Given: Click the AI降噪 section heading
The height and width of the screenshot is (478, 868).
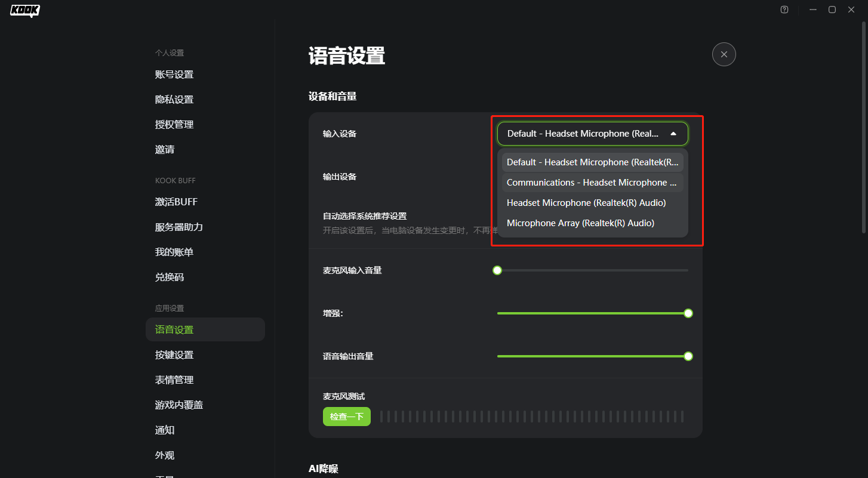Looking at the screenshot, I should pos(324,469).
